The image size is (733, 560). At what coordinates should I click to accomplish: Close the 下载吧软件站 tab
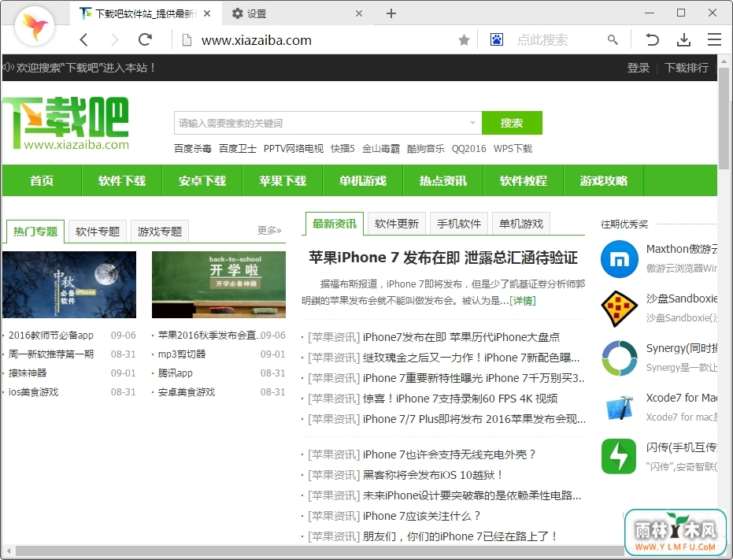click(207, 13)
